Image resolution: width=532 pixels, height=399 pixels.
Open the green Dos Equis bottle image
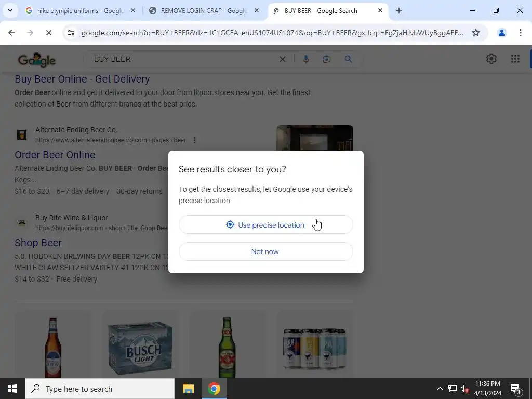point(227,347)
